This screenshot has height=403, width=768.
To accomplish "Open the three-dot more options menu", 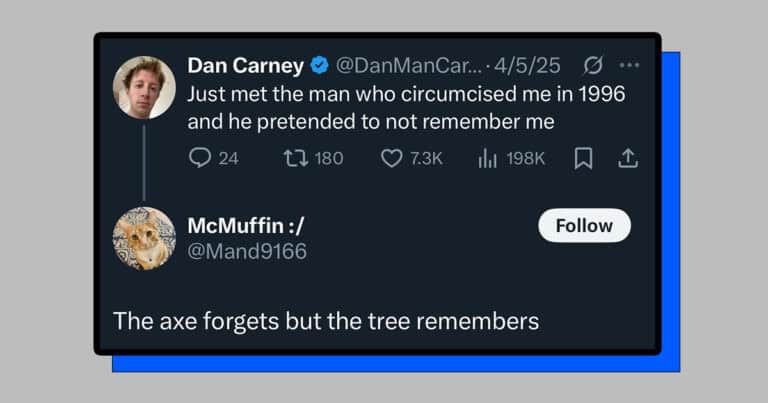I will pyautogui.click(x=629, y=66).
